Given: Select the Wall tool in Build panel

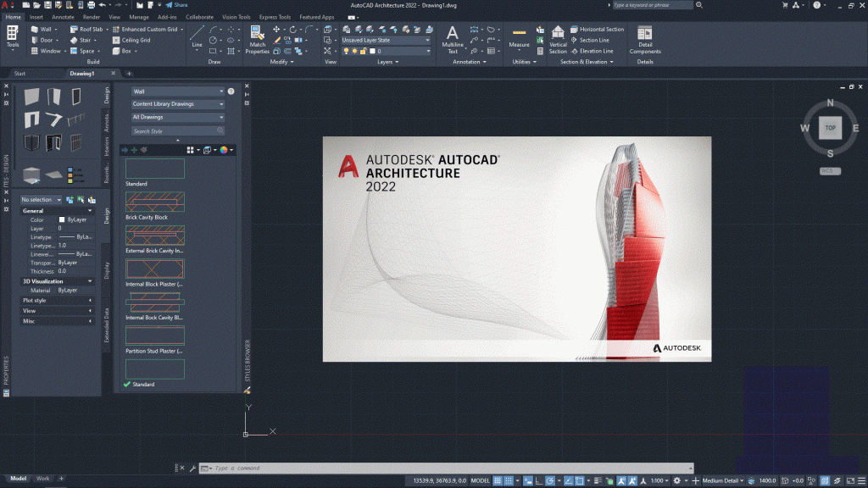Looking at the screenshot, I should [x=42, y=30].
